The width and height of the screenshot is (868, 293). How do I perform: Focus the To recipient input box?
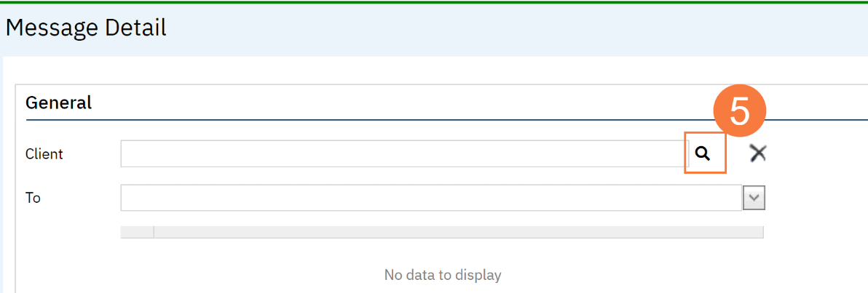430,197
